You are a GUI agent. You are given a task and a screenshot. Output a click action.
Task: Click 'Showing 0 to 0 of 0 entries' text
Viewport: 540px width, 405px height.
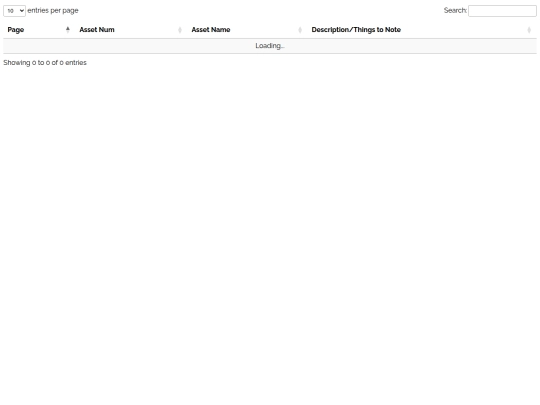tap(45, 63)
